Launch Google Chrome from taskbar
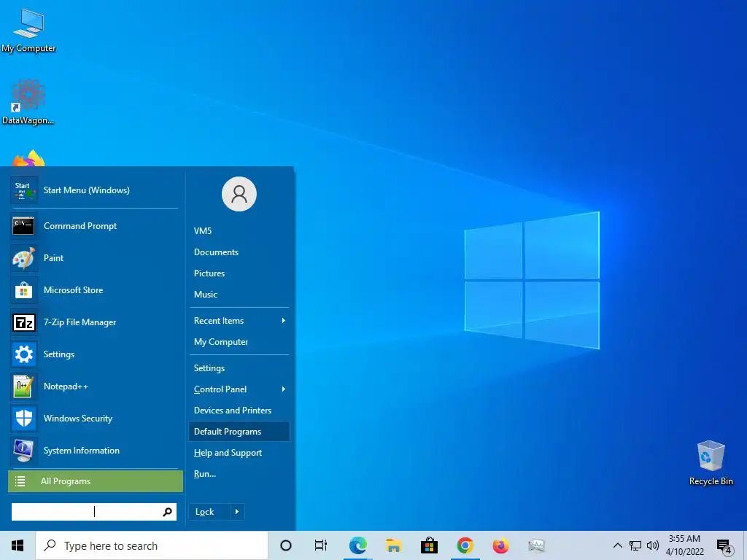 (465, 545)
